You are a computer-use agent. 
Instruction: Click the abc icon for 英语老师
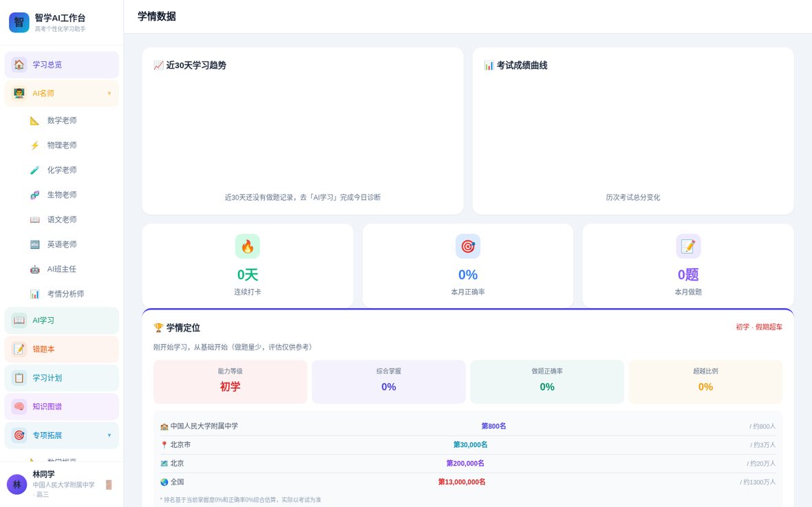coord(34,244)
